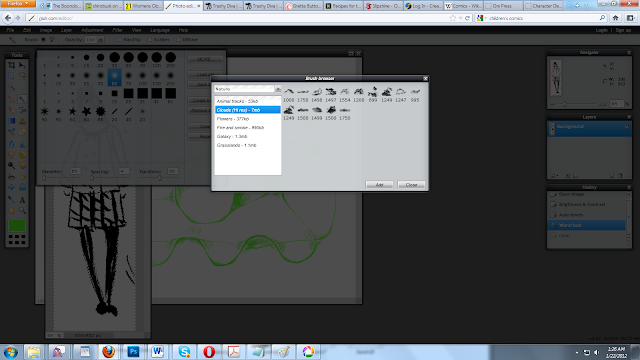Open the Adjustment menu

click(x=92, y=30)
